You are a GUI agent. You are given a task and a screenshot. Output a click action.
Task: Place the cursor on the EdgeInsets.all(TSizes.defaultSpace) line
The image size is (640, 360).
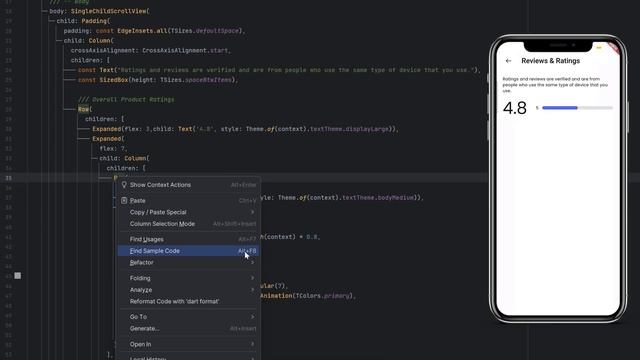pyautogui.click(x=154, y=31)
